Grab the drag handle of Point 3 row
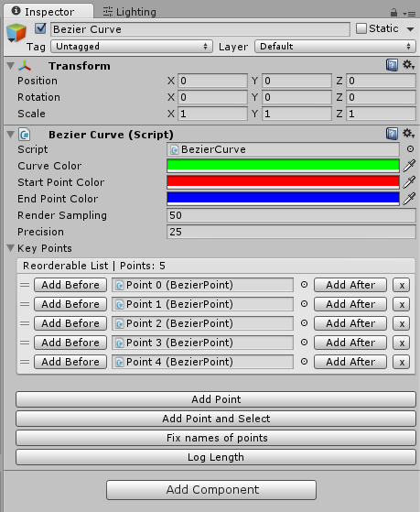This screenshot has height=512, width=420. pos(25,343)
